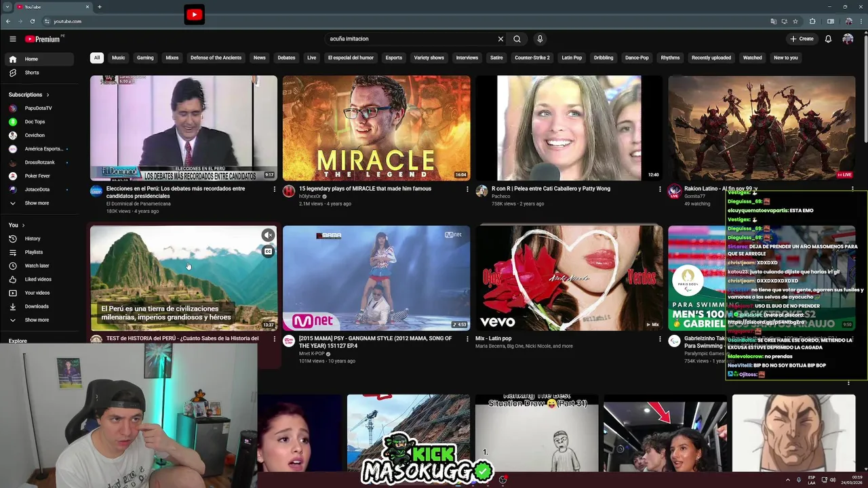868x488 pixels.
Task: Open the notifications bell
Action: (x=828, y=39)
